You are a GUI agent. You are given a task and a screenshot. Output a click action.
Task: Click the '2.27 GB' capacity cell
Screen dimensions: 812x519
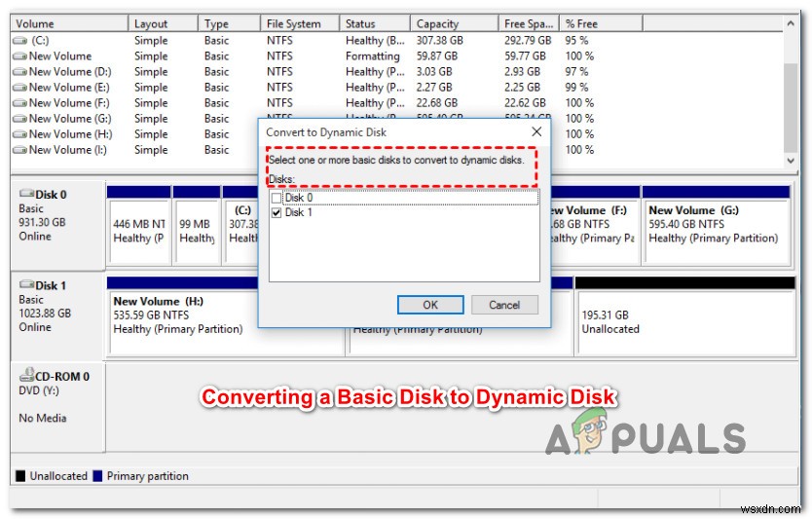[434, 87]
